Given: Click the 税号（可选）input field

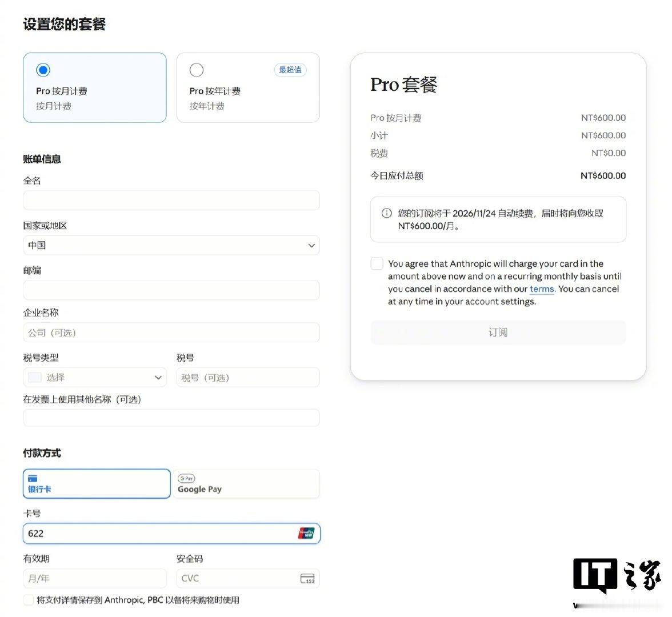Looking at the screenshot, I should 248,378.
